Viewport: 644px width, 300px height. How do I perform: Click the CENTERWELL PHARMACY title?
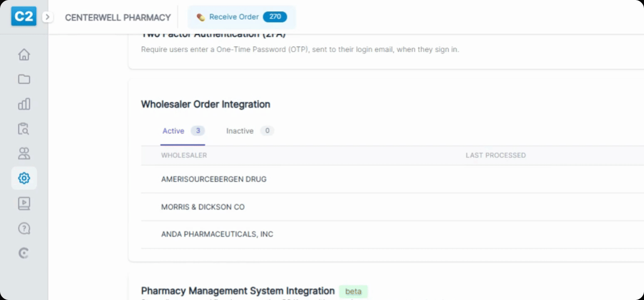[118, 17]
